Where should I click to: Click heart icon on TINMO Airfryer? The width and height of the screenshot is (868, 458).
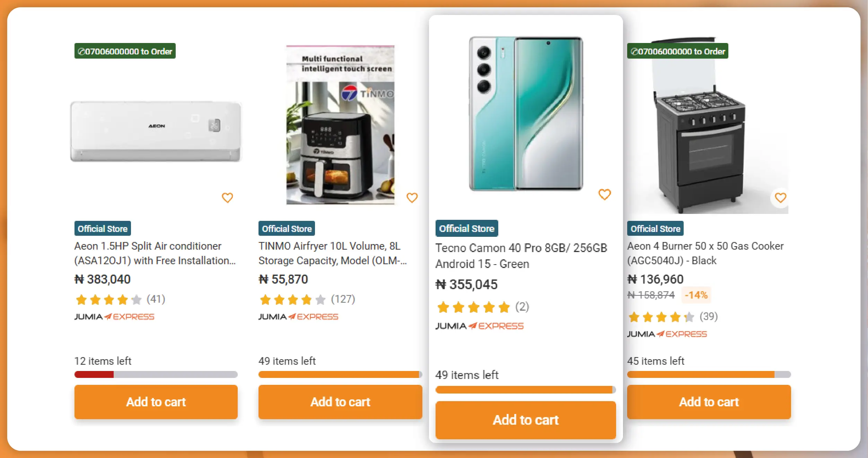412,198
